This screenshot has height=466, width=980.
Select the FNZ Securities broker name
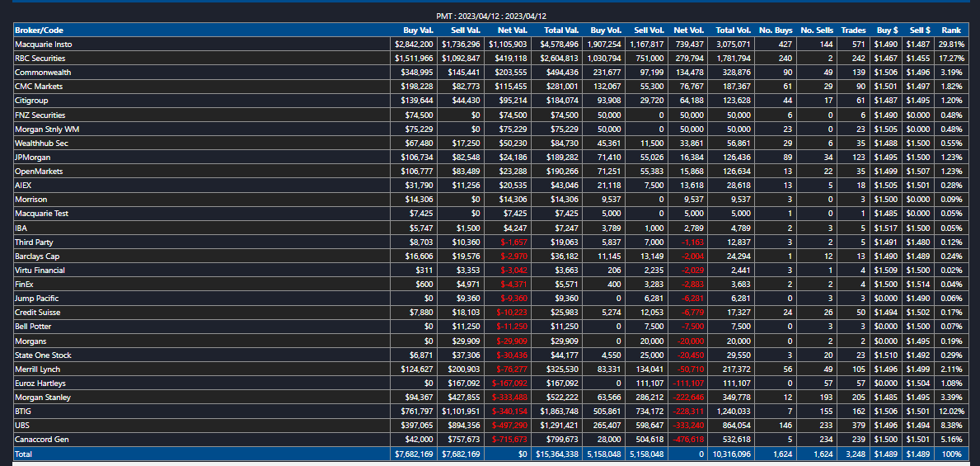click(40, 115)
